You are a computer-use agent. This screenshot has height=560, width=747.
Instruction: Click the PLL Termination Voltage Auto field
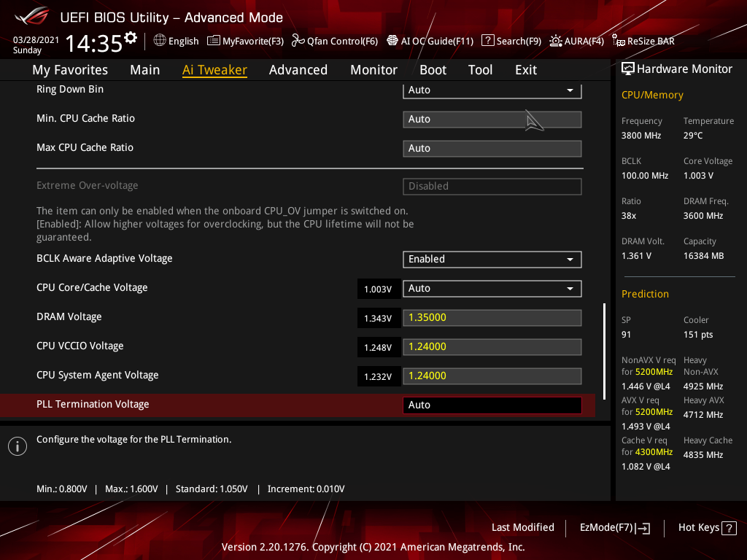(x=492, y=405)
